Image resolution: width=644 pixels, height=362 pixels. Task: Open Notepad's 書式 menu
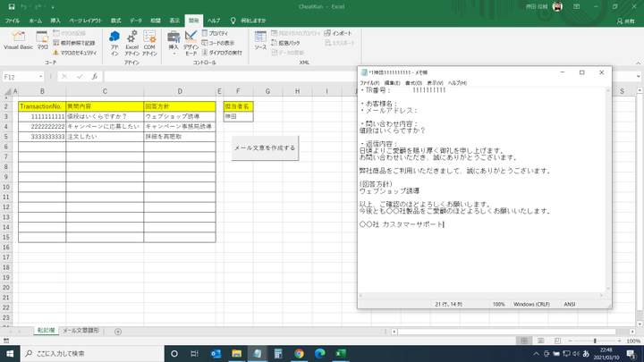(x=413, y=82)
